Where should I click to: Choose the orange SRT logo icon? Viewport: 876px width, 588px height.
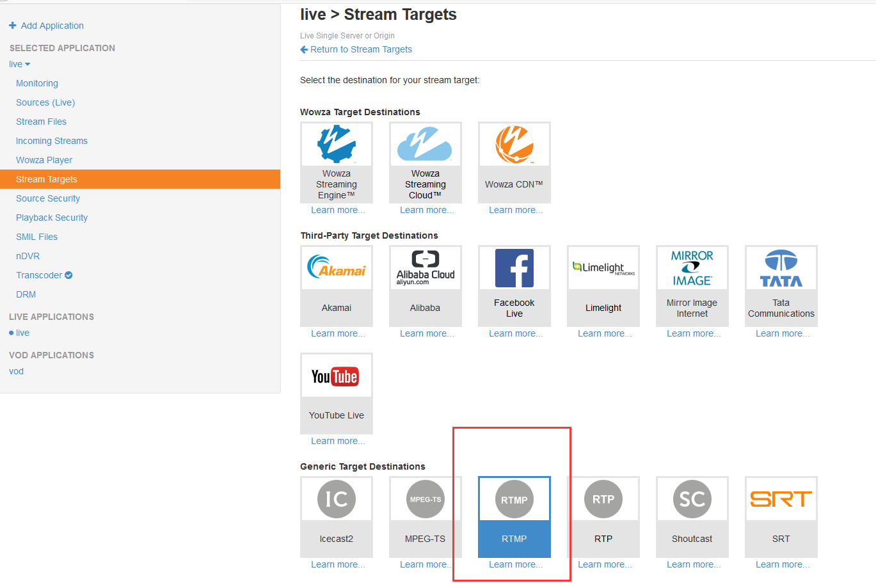[781, 499]
